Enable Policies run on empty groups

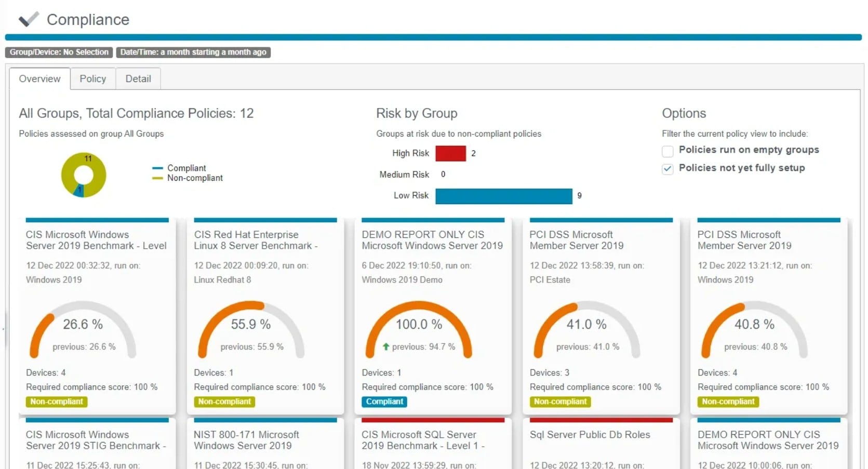(x=667, y=151)
